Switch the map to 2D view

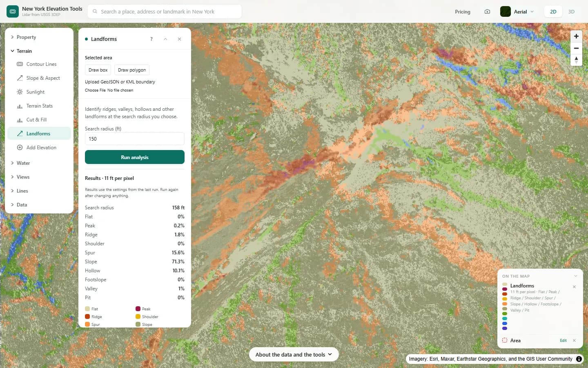point(553,11)
